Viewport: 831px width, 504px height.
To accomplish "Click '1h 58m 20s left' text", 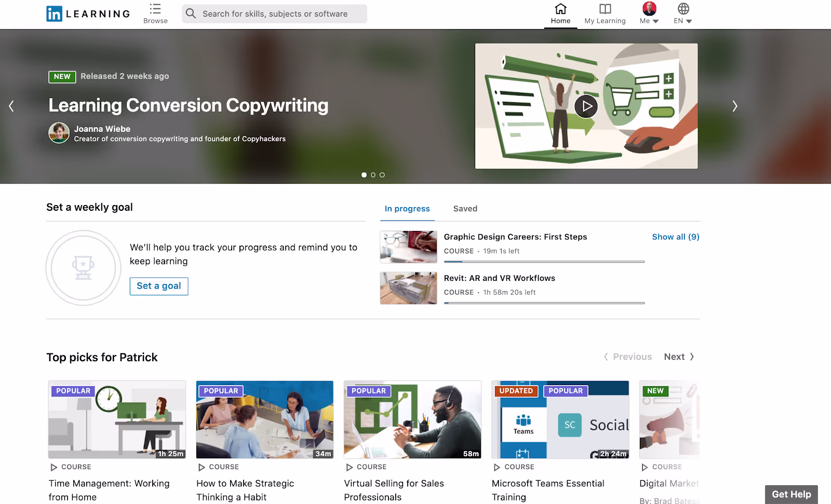I will tap(510, 293).
